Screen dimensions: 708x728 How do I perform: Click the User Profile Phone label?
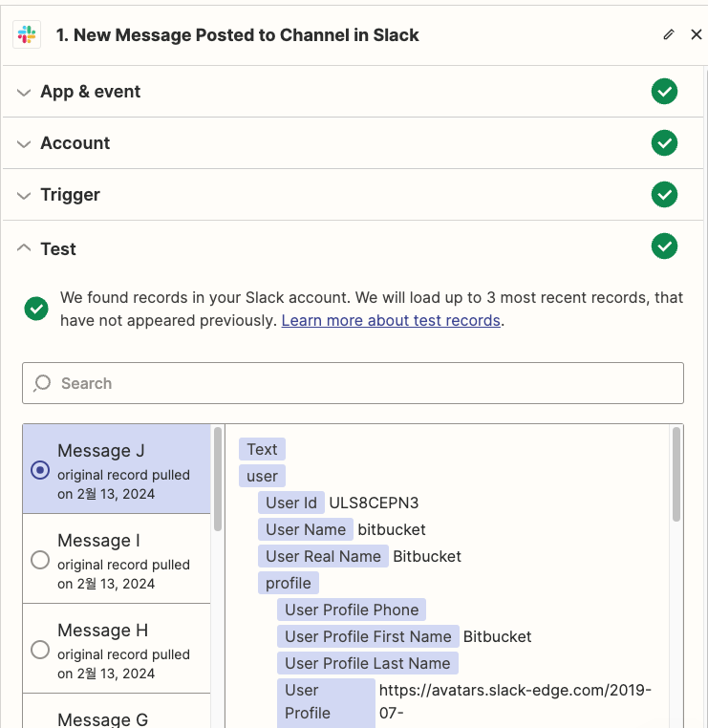(352, 610)
